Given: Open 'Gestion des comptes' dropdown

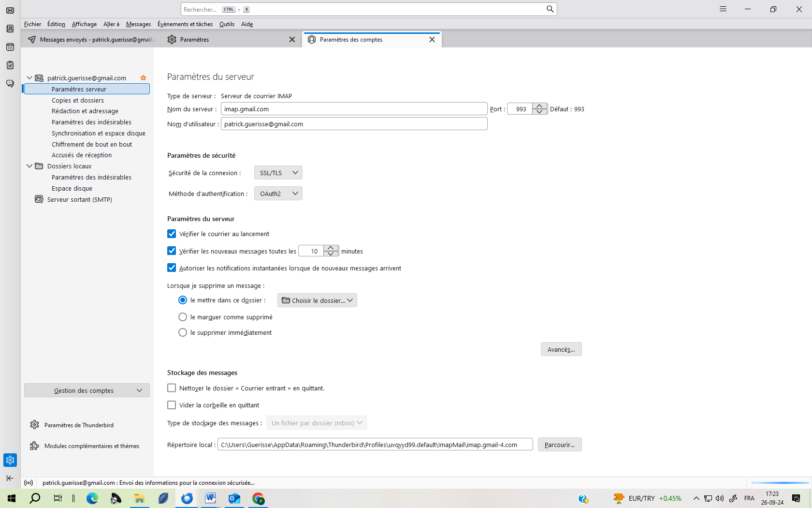Looking at the screenshot, I should 87,390.
